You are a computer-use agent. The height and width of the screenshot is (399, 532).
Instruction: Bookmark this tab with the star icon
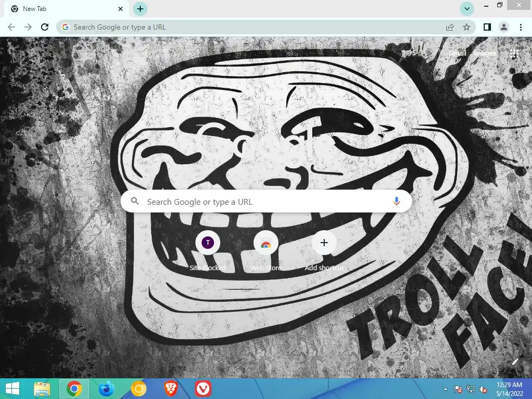pyautogui.click(x=467, y=27)
